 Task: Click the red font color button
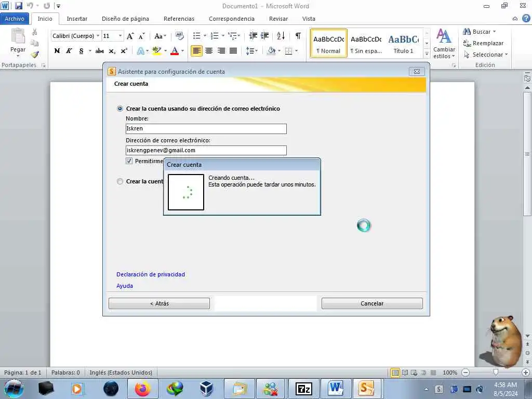click(x=175, y=51)
